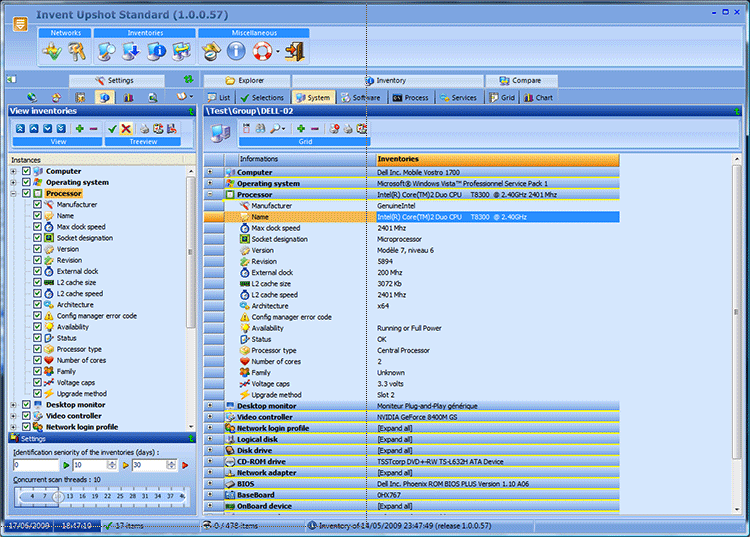
Task: Open the List tab button
Action: [219, 98]
